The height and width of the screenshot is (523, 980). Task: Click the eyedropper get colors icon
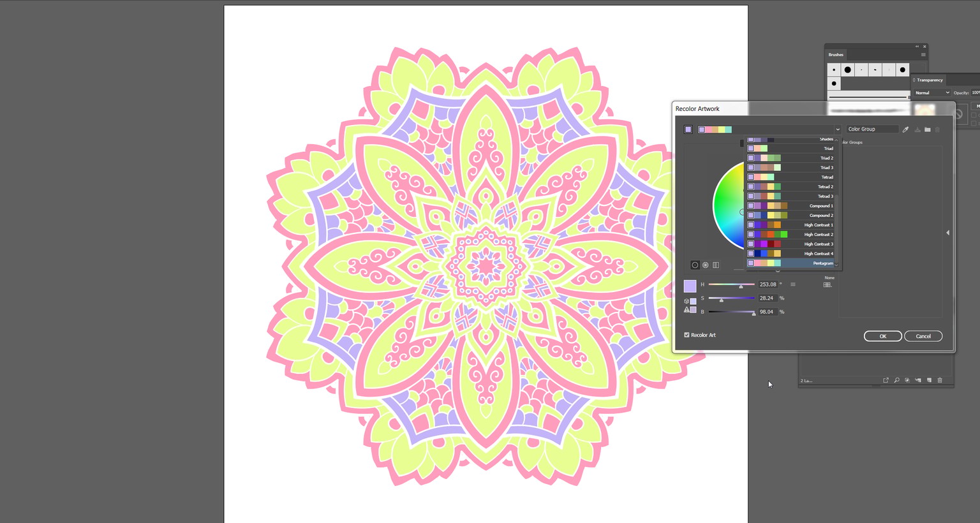coord(905,129)
